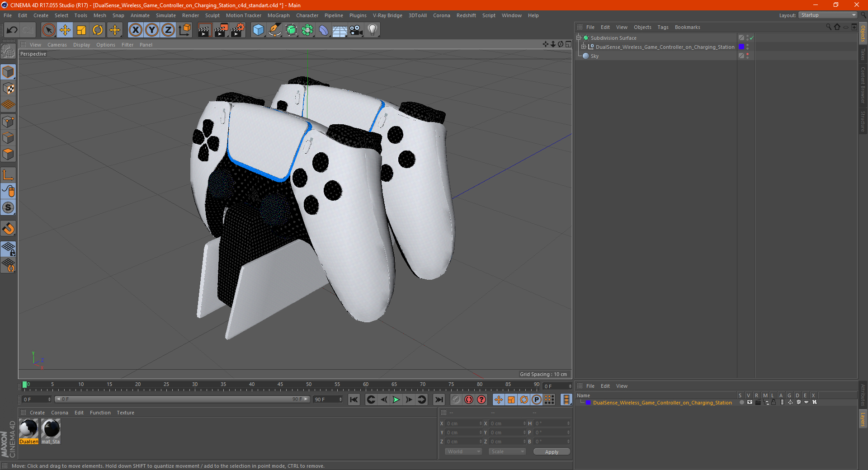Add a Cube primitive object
Screen dimensions: 868x470
[x=258, y=30]
